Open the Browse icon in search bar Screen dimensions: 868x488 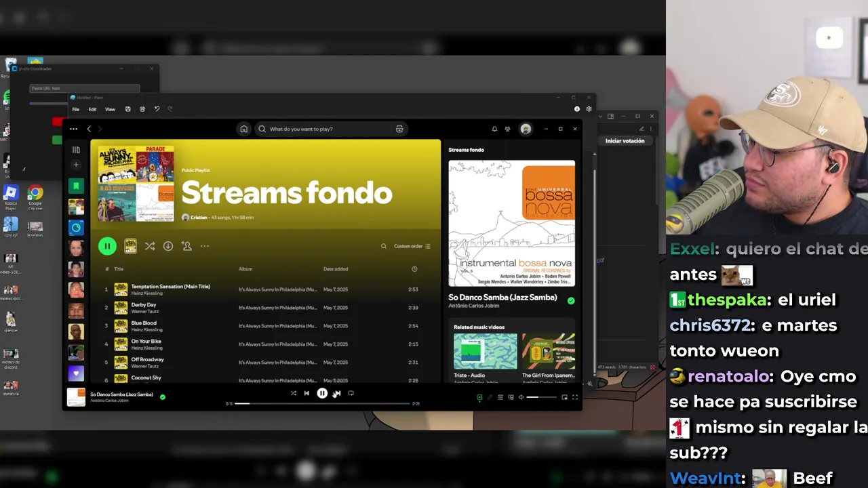[x=399, y=129]
